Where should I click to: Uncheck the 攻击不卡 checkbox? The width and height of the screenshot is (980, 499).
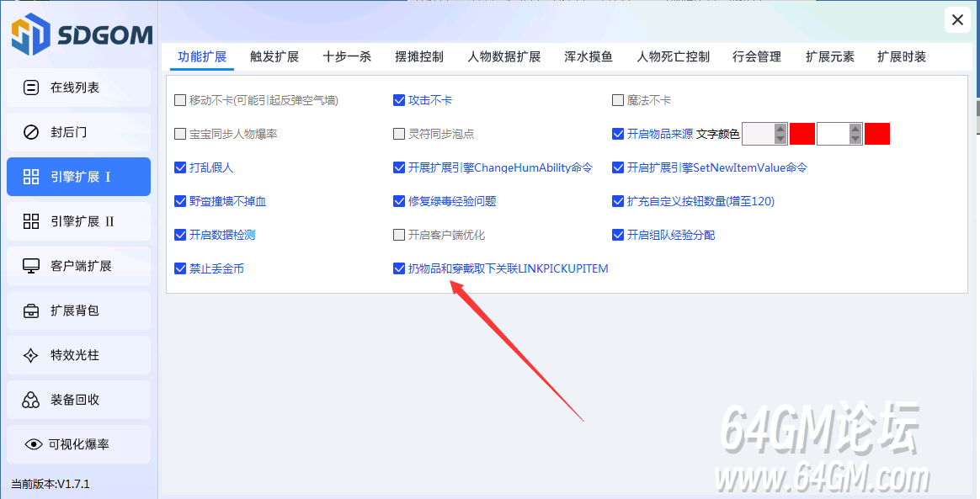[x=399, y=100]
